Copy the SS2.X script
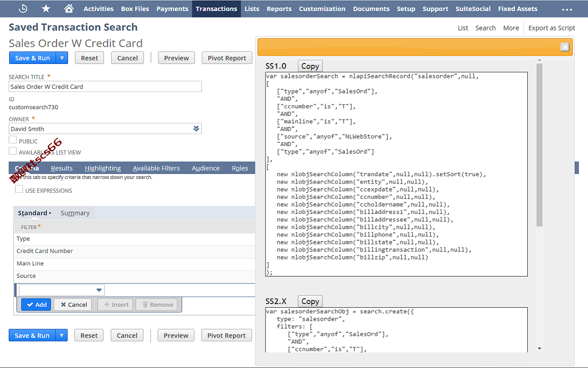The width and height of the screenshot is (588, 368). coord(310,301)
